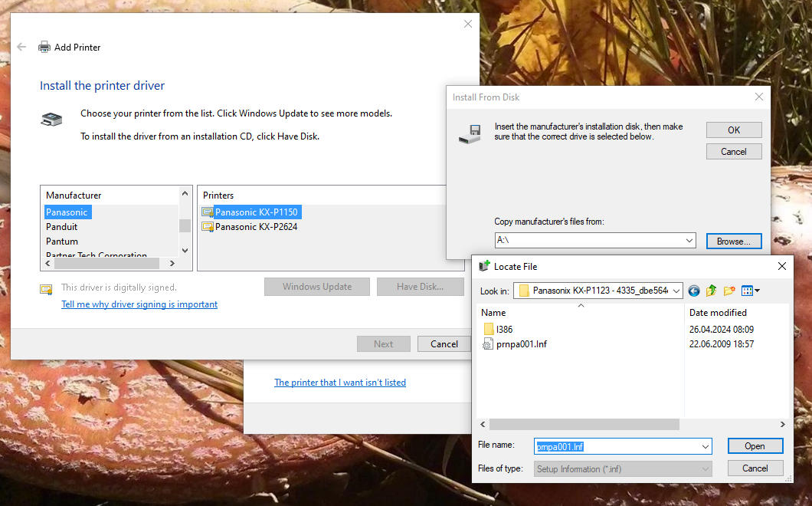Expand the Look in folder dropdown
Image resolution: width=812 pixels, height=506 pixels.
pos(676,291)
